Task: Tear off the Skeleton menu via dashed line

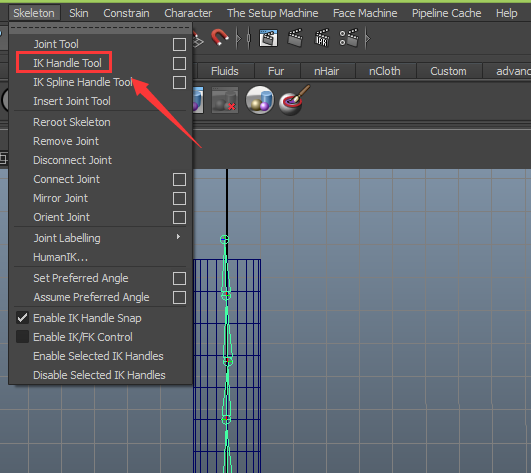Action: (x=100, y=28)
